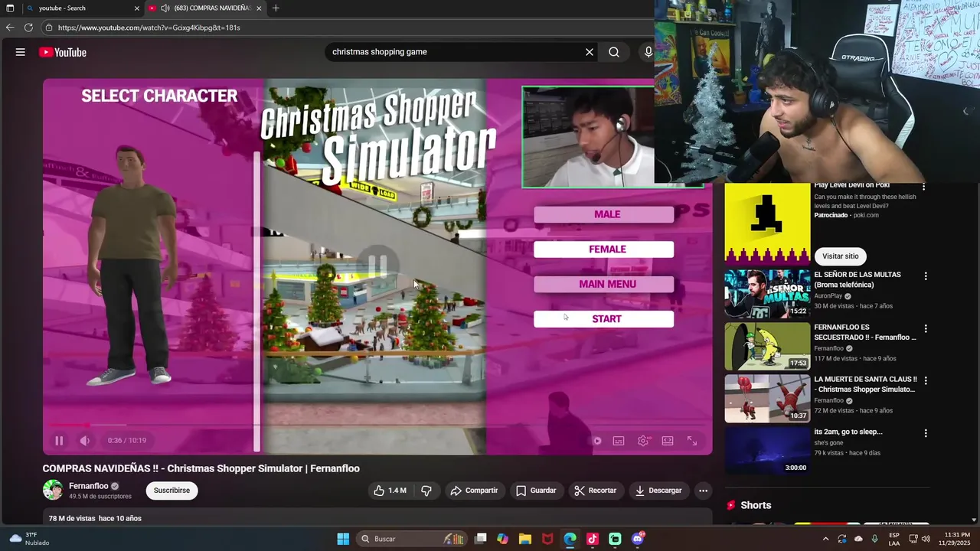Open TikTok app from the taskbar
This screenshot has height=551, width=980.
point(593,539)
